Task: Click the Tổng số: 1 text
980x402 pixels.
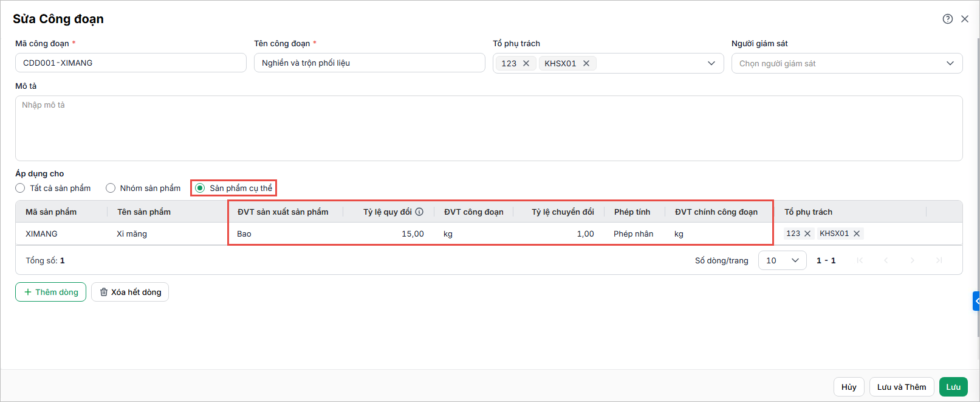Action: coord(45,260)
